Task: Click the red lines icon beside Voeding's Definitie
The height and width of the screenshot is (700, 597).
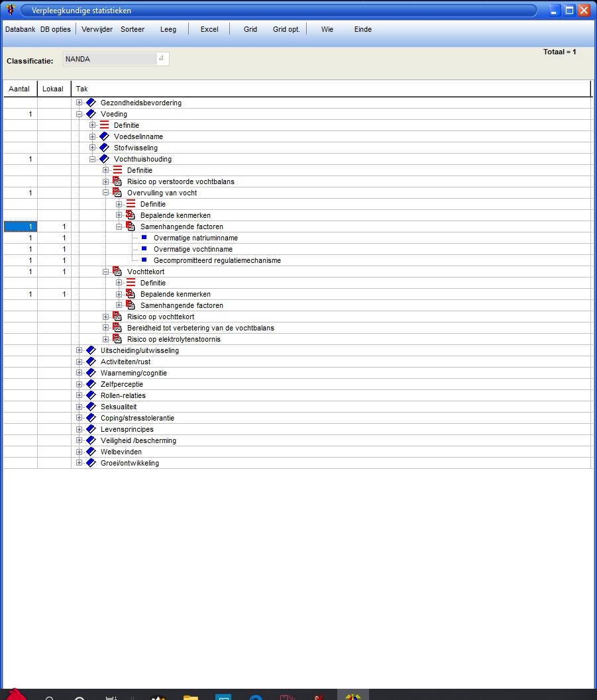Action: click(104, 125)
